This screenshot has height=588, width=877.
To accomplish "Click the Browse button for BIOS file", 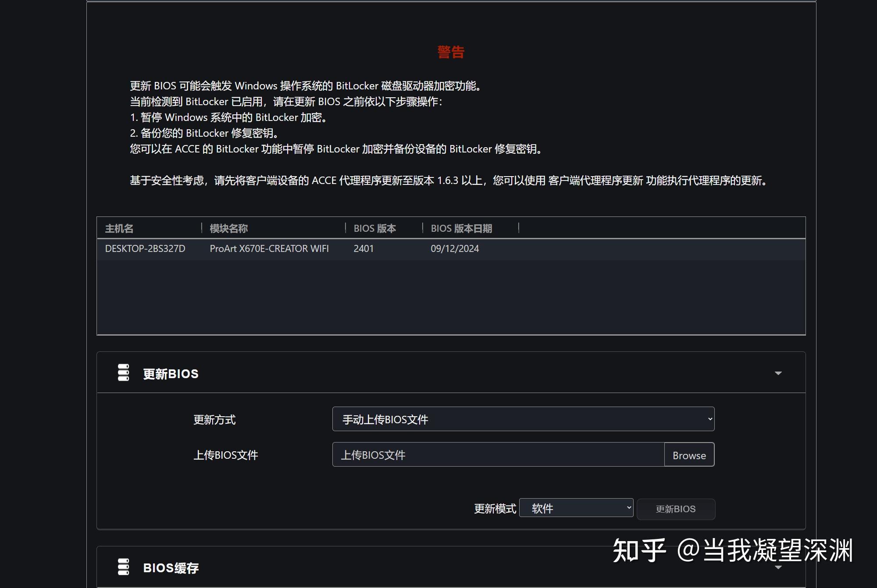I will (x=689, y=455).
